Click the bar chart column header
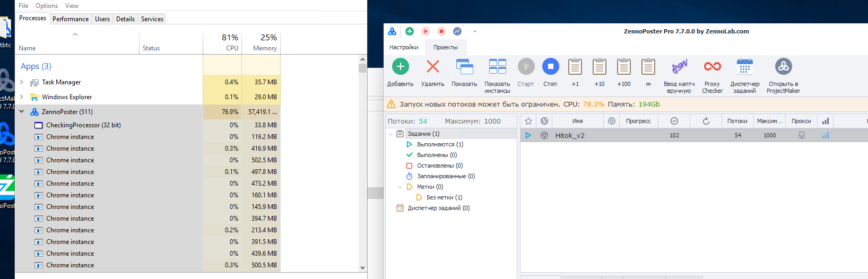 coord(826,121)
